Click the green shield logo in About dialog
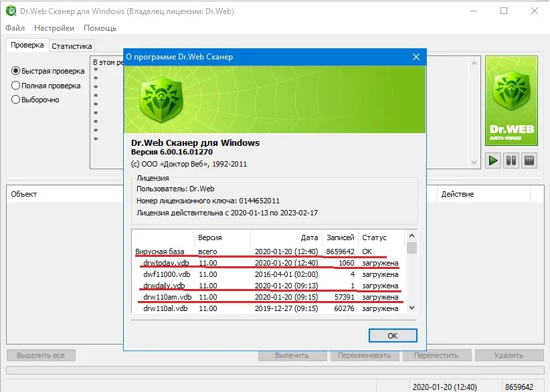550x392 pixels. [161, 99]
